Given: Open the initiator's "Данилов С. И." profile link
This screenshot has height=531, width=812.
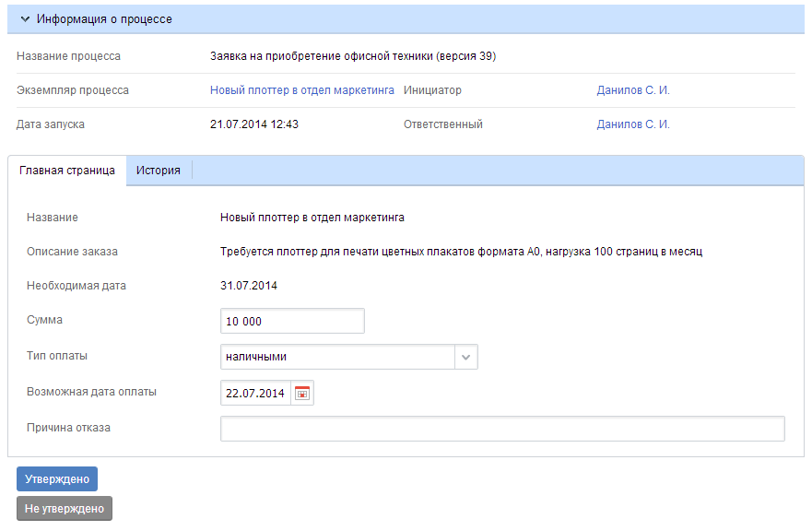Looking at the screenshot, I should click(x=633, y=90).
